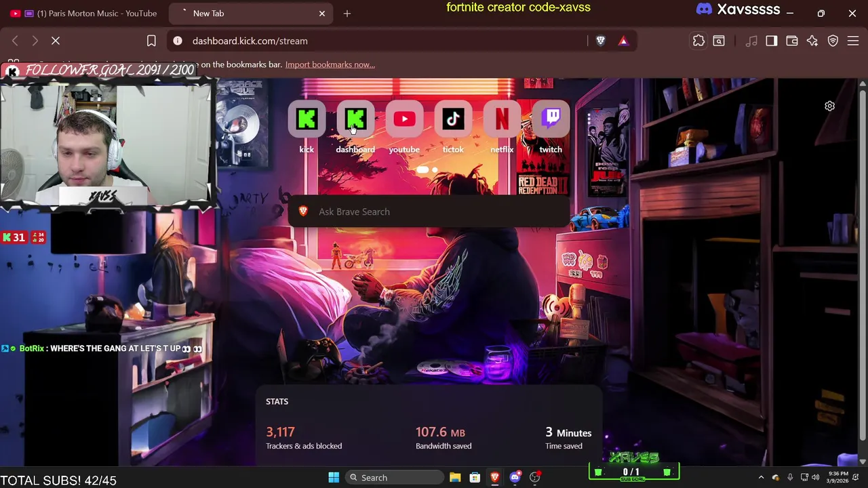Viewport: 868px width, 488px height.
Task: Open the kick shortcut tile
Action: [x=307, y=119]
